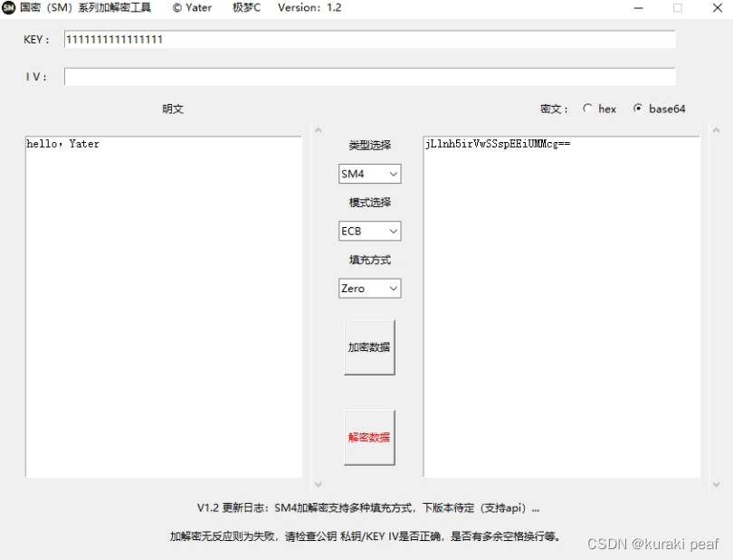Click the 加密数据 encrypt button
The width and height of the screenshot is (733, 560).
tap(369, 347)
